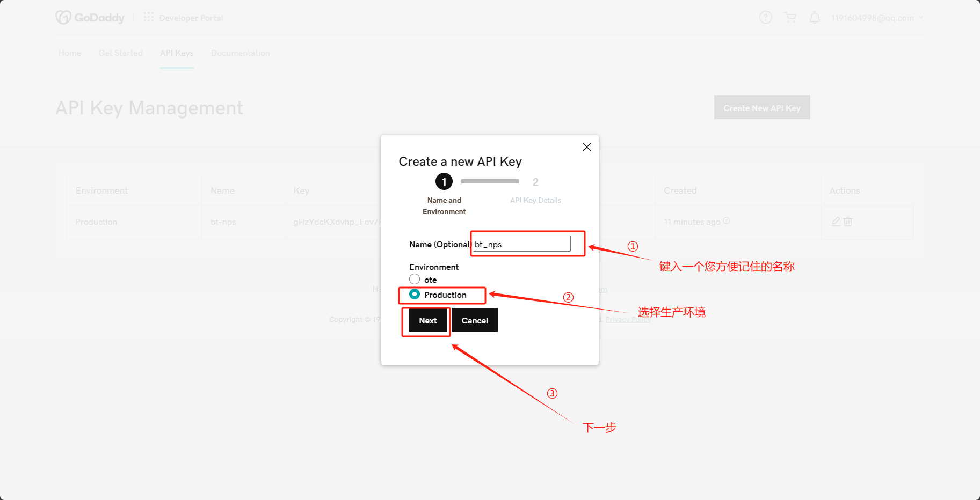Image resolution: width=980 pixels, height=500 pixels.
Task: Open the Documentation tab
Action: tap(241, 53)
